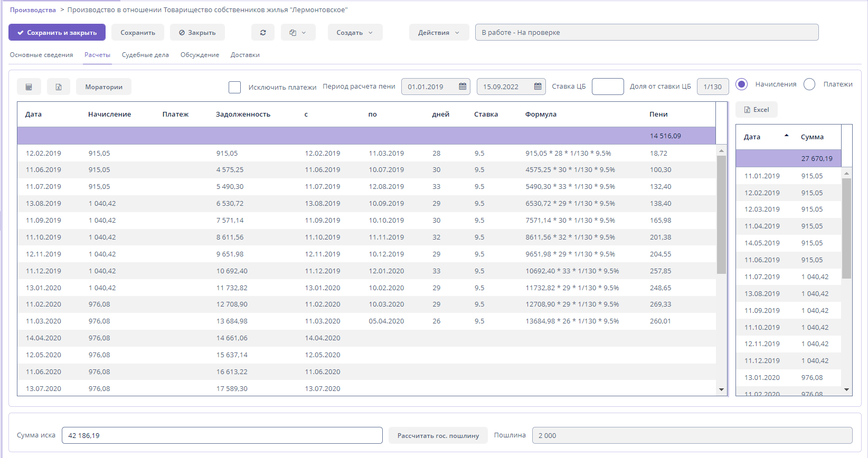The image size is (868, 458).
Task: Click the right panel vertical scrollbar thumb
Action: (846, 227)
